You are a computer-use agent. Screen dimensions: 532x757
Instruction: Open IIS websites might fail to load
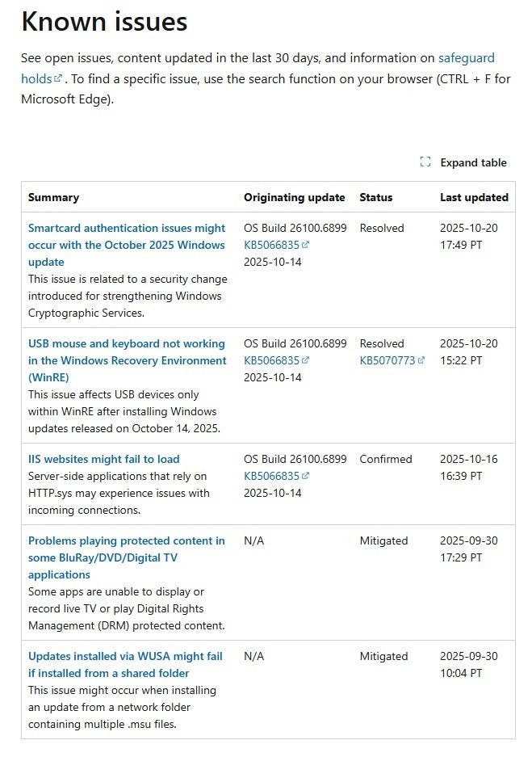coord(104,459)
